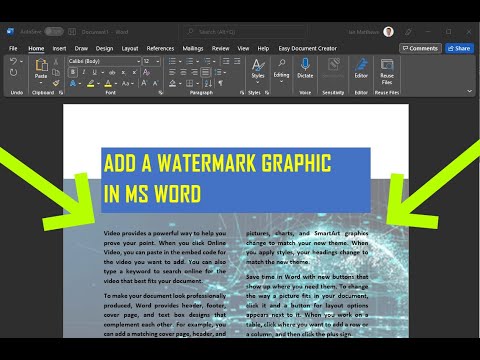
Task: Toggle Justify paragraph alignment
Action: pyautogui.click(x=206, y=72)
